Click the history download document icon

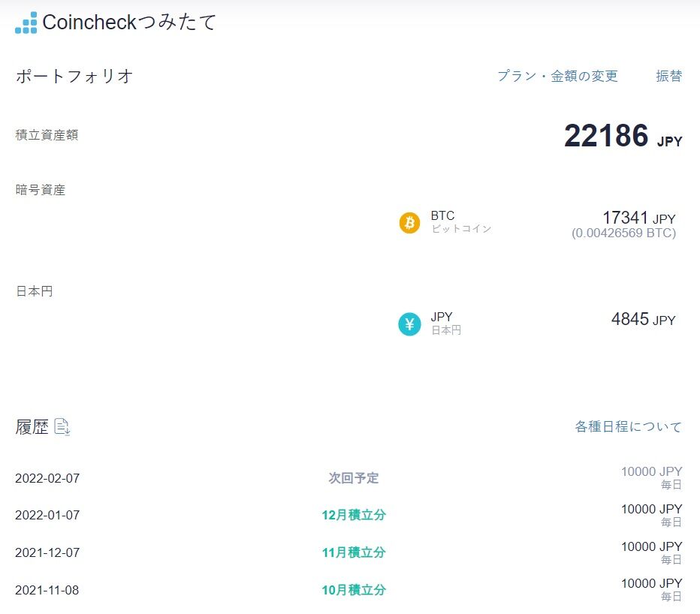[62, 427]
